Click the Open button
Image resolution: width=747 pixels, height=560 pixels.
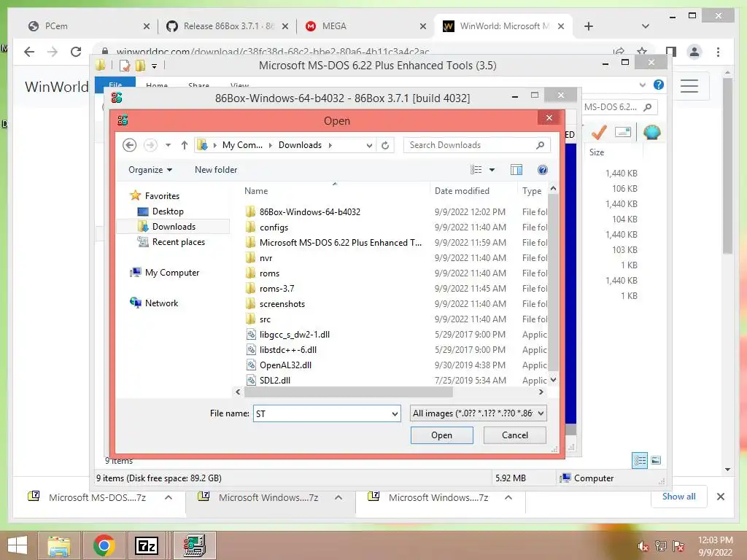(x=441, y=435)
